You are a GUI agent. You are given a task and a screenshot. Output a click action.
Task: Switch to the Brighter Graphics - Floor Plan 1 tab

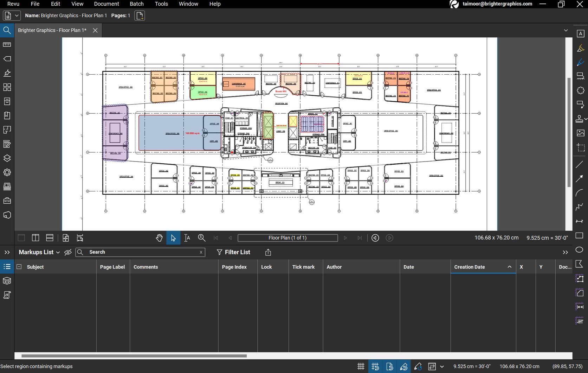[x=52, y=30]
